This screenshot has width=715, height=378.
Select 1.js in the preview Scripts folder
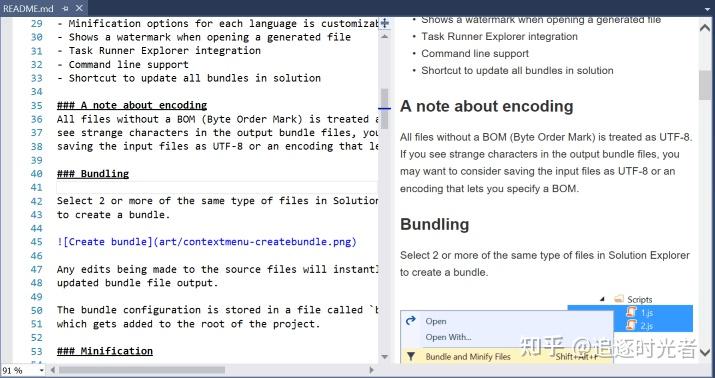coord(647,313)
